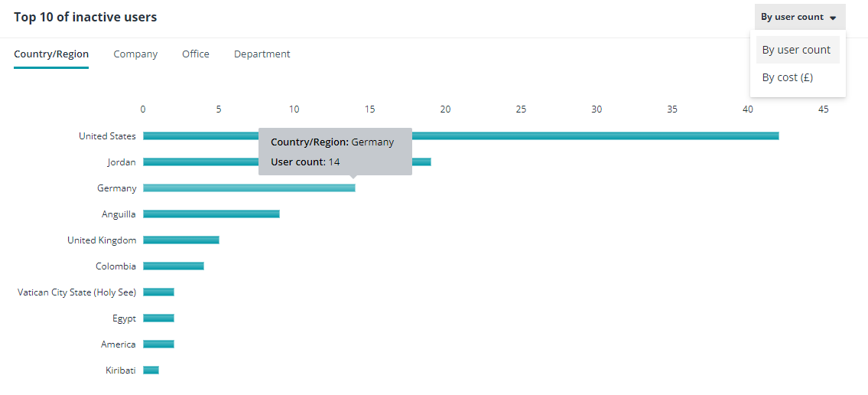Open the Company tab
Viewport: 868px width, 395px height.
(135, 54)
